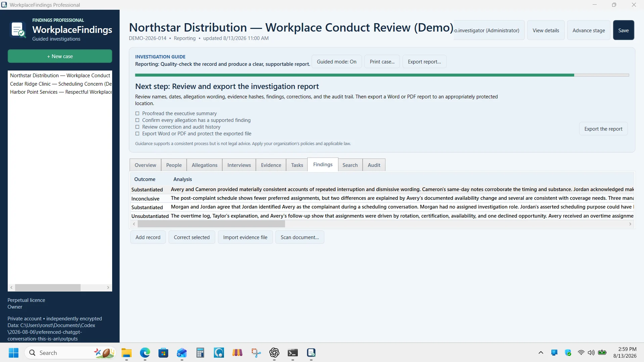Toggle Guided mode On button
Viewport: 644px width, 362px height.
pos(336,62)
